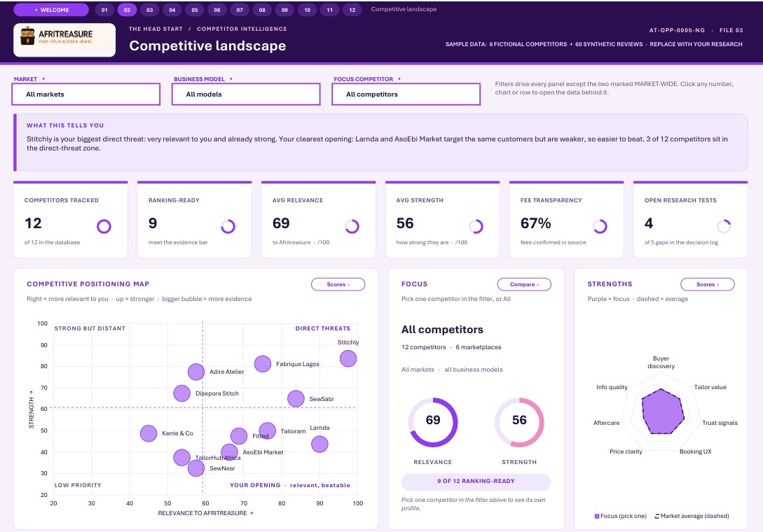Open the Competitors Tracked card value 12

(x=33, y=223)
